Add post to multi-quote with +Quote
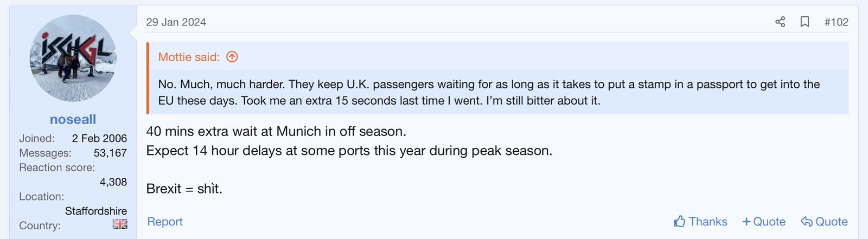The image size is (868, 239). point(764,222)
